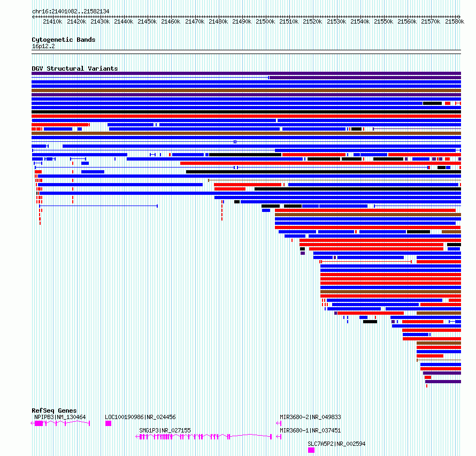Select the MIR3680-1|NR_037451 gene label
The width and height of the screenshot is (476, 456).
pyautogui.click(x=310, y=430)
